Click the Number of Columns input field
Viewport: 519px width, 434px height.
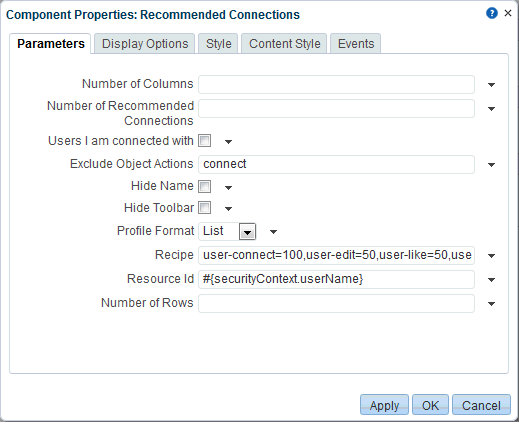point(336,85)
